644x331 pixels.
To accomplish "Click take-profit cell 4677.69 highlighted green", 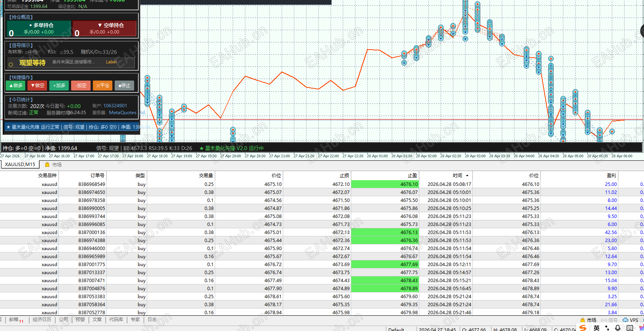I will [x=385, y=265].
